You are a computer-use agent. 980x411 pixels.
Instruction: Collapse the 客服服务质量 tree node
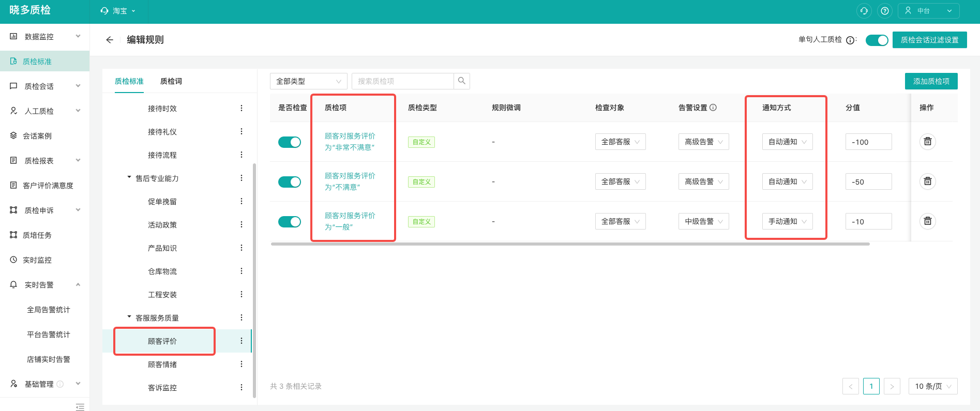[x=129, y=317]
